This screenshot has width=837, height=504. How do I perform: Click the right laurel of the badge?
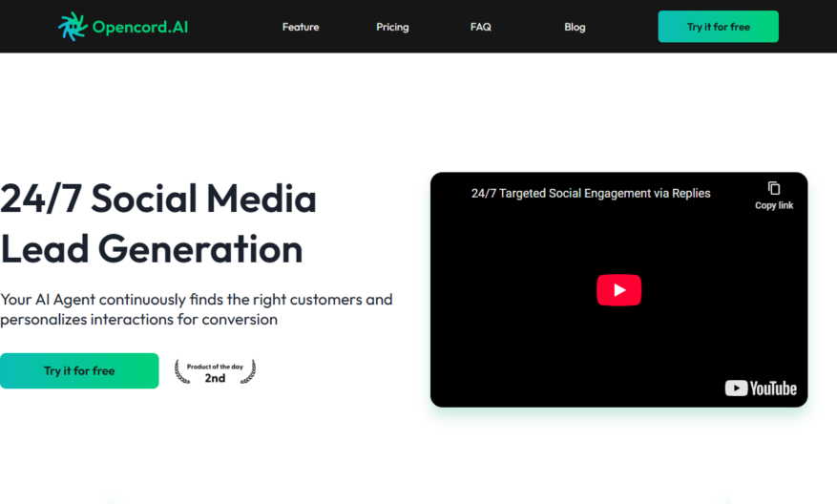click(x=248, y=371)
